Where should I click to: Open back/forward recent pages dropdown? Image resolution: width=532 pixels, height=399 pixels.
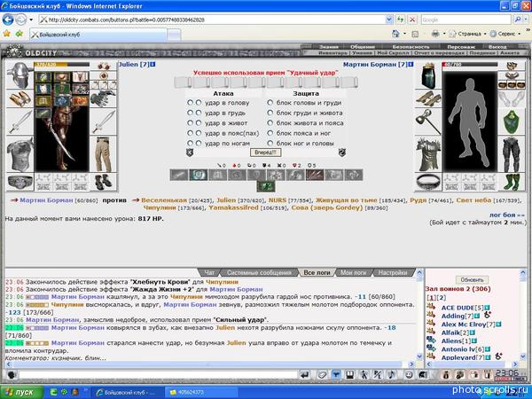[x=31, y=20]
